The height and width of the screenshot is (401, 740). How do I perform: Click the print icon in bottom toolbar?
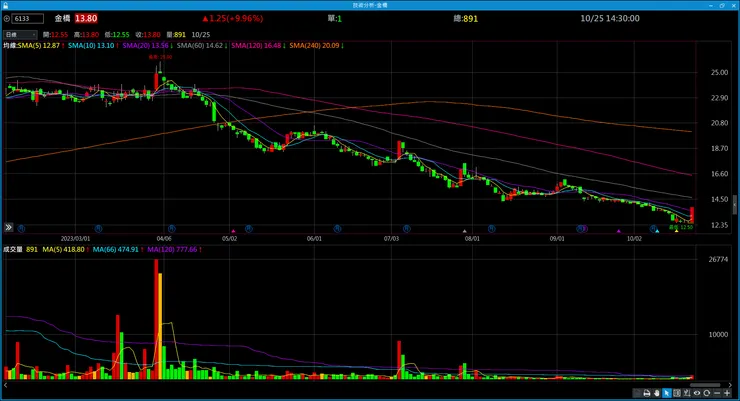647,393
